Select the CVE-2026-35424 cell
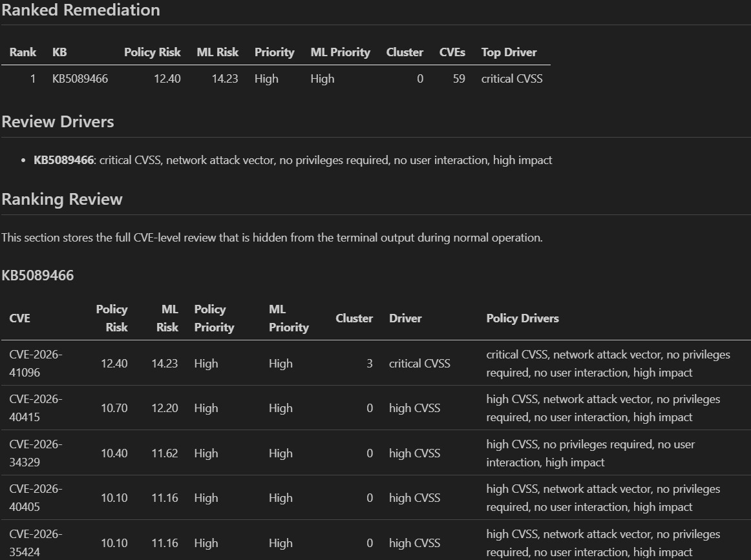Image resolution: width=751 pixels, height=560 pixels. (36, 543)
